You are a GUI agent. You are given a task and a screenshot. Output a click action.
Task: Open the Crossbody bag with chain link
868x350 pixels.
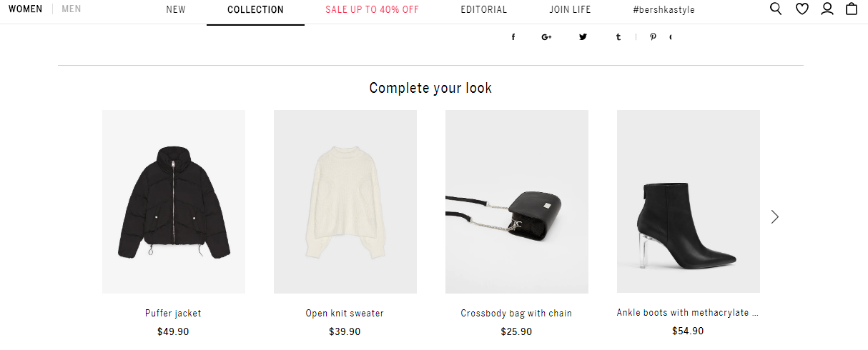tap(516, 314)
